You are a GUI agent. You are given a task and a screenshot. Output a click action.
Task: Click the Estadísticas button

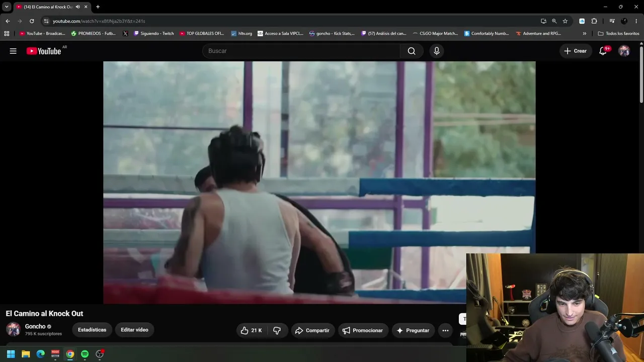pyautogui.click(x=92, y=330)
